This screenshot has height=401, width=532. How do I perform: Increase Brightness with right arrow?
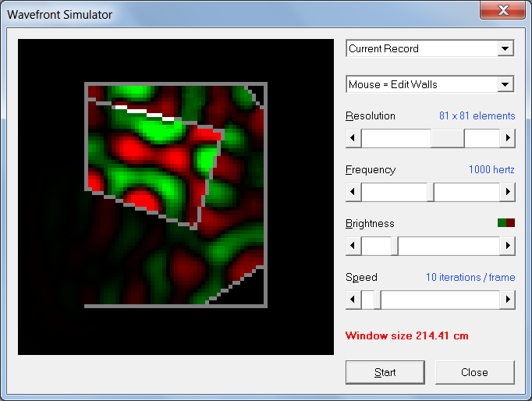[x=507, y=246]
